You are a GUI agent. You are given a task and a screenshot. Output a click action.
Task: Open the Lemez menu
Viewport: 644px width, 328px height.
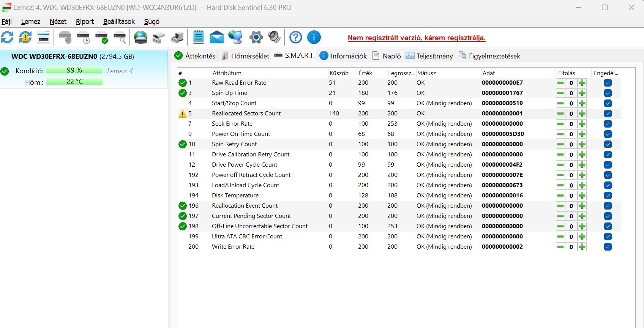click(x=31, y=22)
